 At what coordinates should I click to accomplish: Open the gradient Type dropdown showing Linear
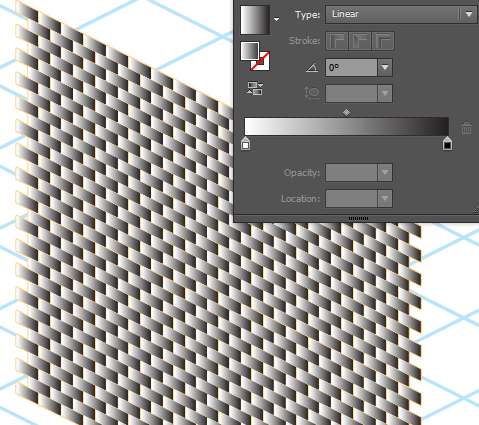[x=401, y=14]
